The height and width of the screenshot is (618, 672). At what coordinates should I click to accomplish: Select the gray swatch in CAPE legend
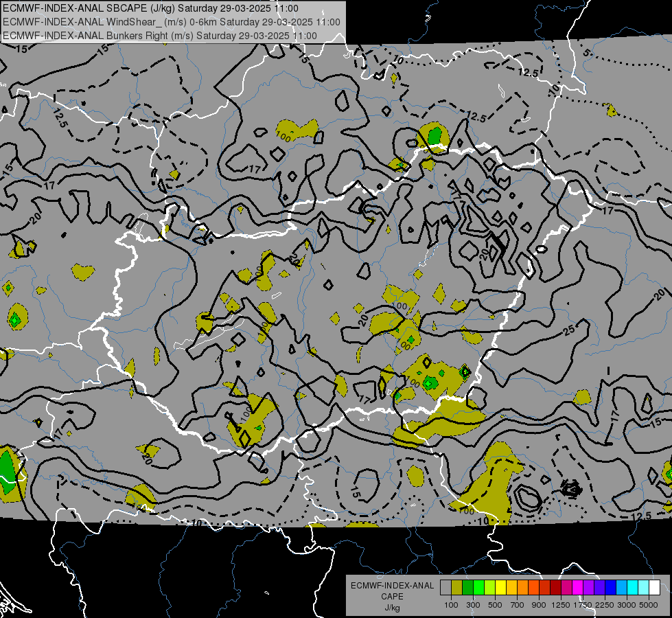(445, 588)
